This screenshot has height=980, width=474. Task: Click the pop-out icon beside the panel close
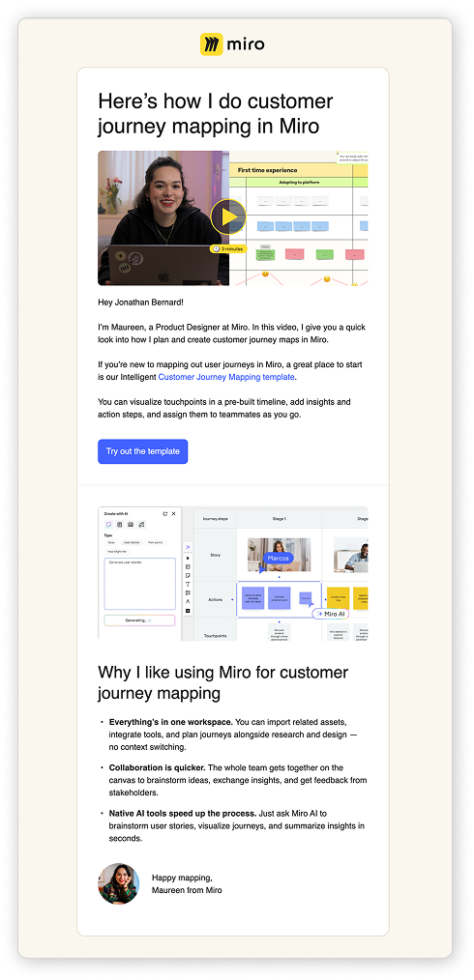pyautogui.click(x=165, y=514)
